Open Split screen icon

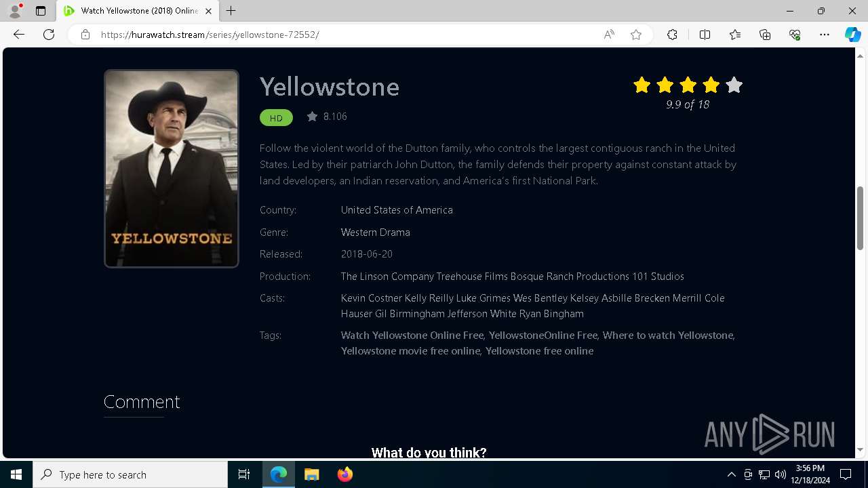[x=705, y=35]
